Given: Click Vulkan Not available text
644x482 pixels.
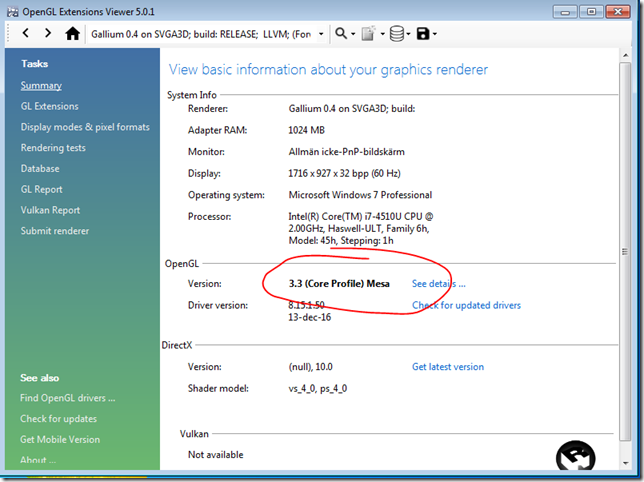Looking at the screenshot, I should pyautogui.click(x=216, y=455).
